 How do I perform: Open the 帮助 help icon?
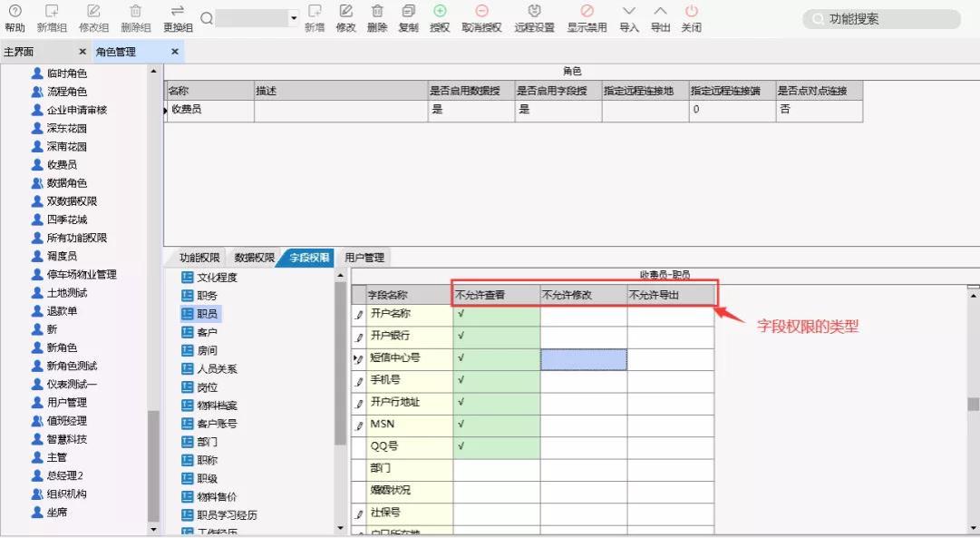click(15, 11)
